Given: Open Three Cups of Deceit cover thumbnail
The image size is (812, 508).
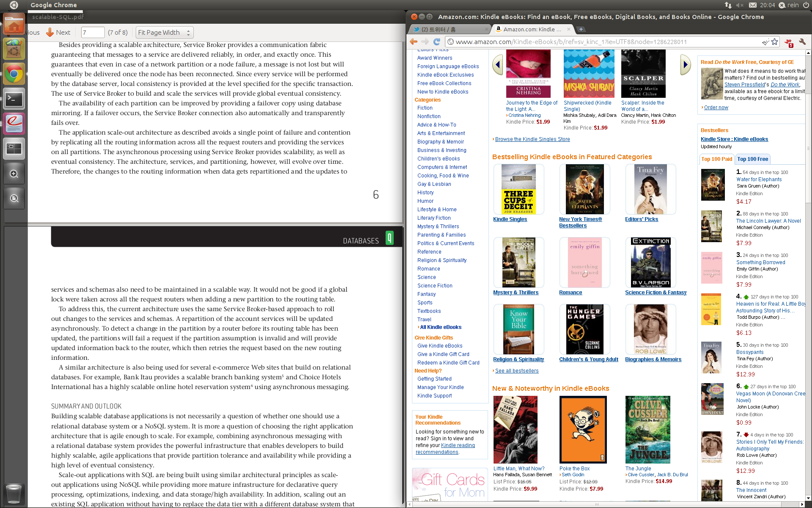Looking at the screenshot, I should (x=518, y=189).
